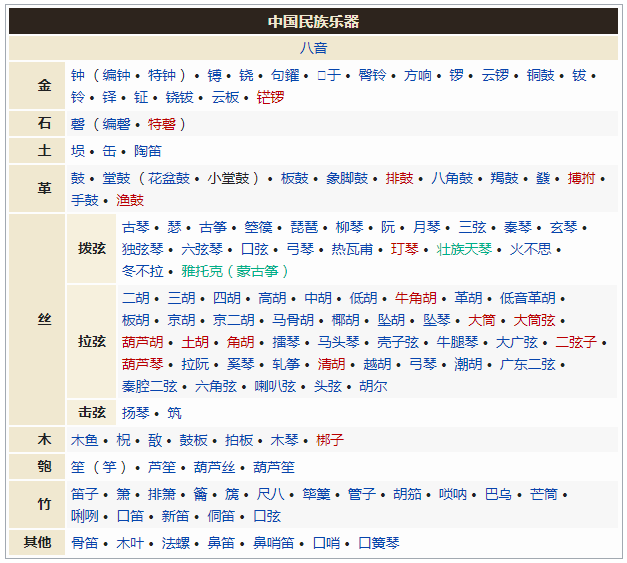Click the 唢呐 instrument link
Viewport: 627px width, 563px height.
(x=453, y=494)
